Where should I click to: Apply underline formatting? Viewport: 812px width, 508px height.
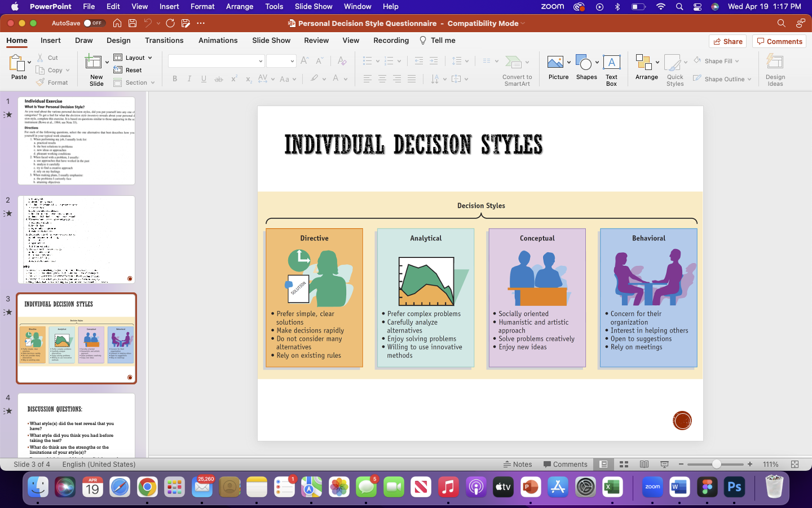(x=204, y=79)
